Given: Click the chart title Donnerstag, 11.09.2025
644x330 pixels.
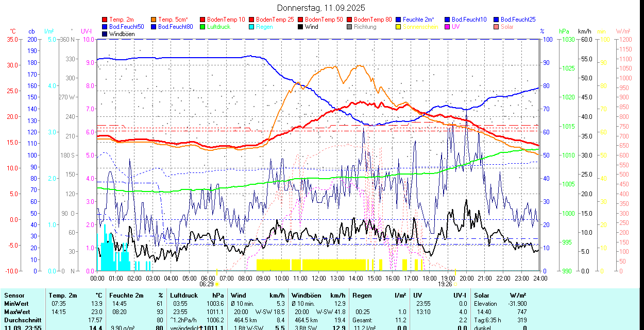Looking at the screenshot, I should [321, 8].
